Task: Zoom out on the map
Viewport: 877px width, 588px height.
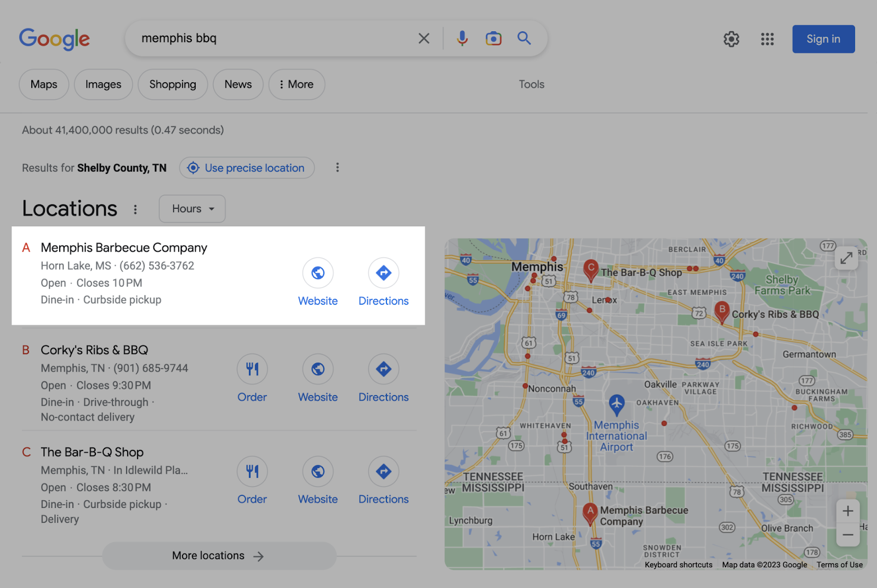Action: click(x=847, y=535)
